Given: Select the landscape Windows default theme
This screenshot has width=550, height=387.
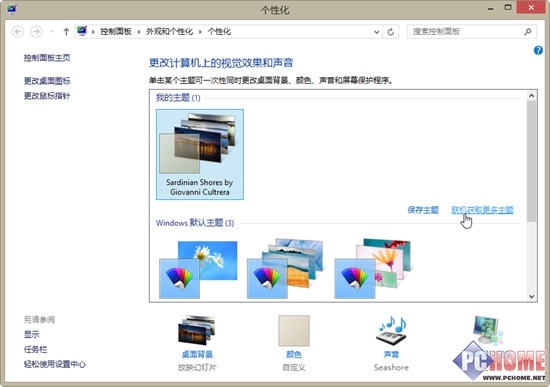Looking at the screenshot, I should pyautogui.click(x=285, y=268).
